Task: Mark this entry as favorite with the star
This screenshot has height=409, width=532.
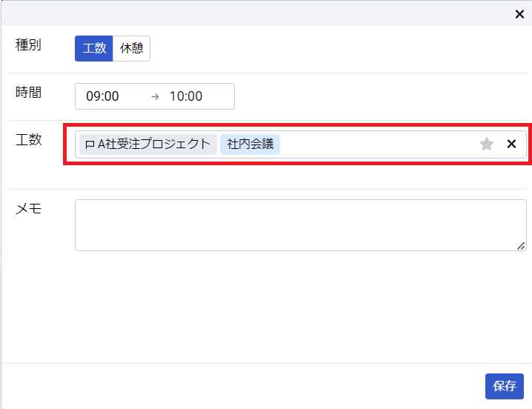Action: point(487,144)
